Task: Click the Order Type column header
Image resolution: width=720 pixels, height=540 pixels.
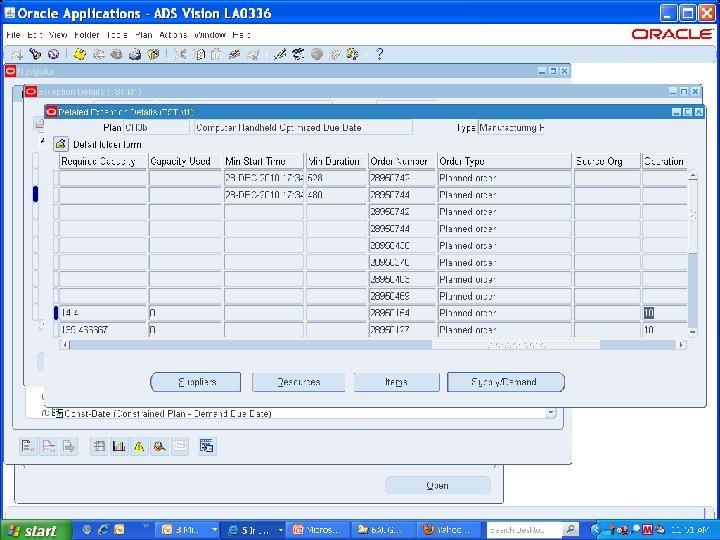Action: (x=504, y=161)
